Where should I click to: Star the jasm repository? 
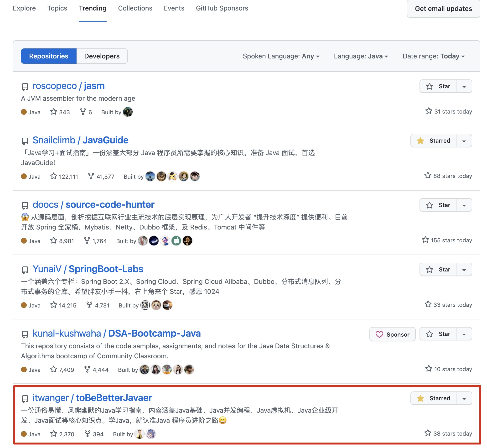click(438, 86)
